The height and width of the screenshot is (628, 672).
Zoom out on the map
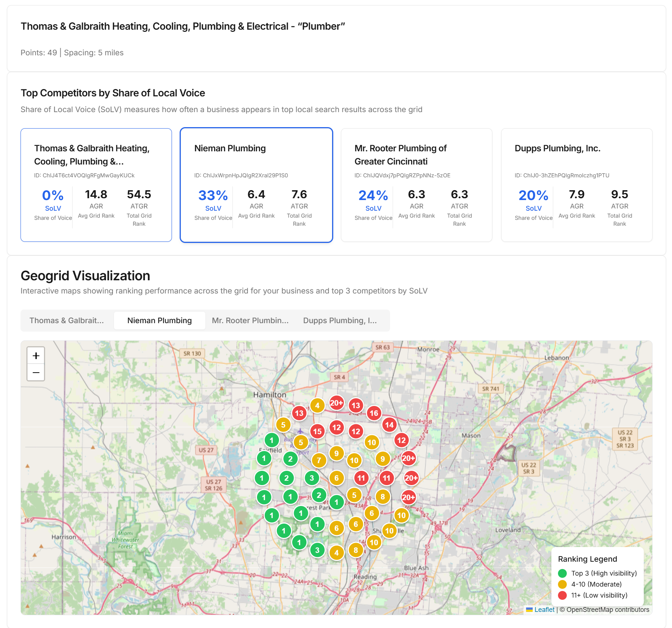click(x=36, y=372)
